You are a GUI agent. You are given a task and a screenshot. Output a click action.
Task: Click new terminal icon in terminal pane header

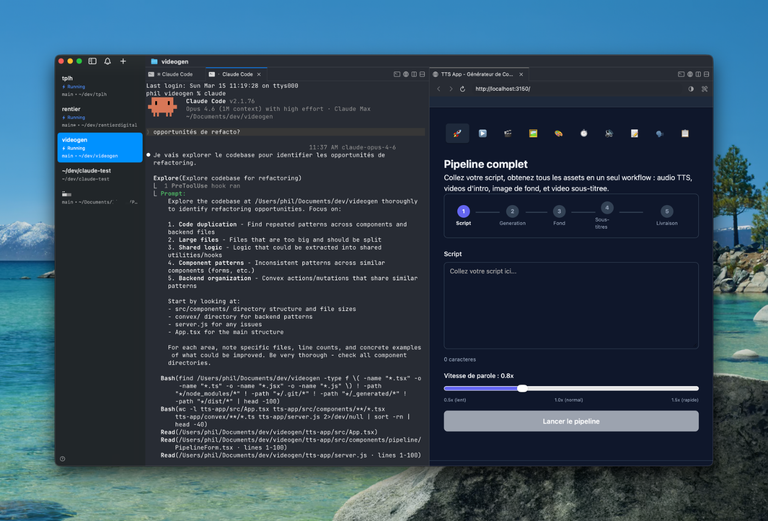pos(397,74)
